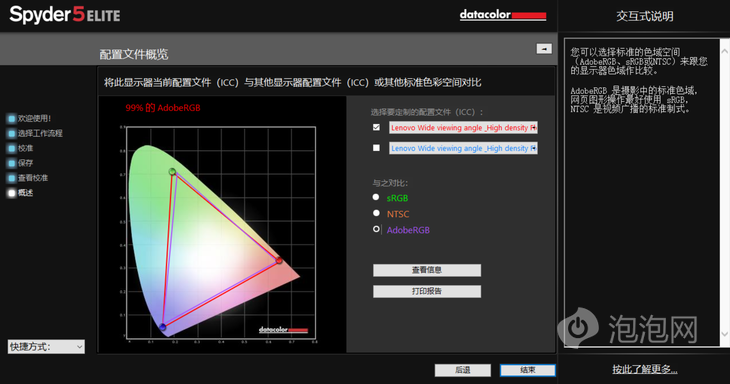Click the 按此了解更多 link
The height and width of the screenshot is (384, 730).
click(x=645, y=370)
